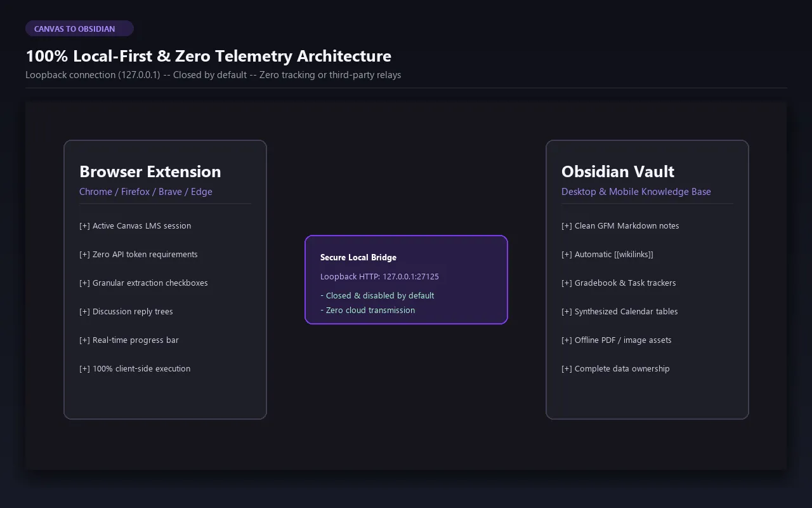Select 'Synthesized Calendar tables' row
The image size is (812, 508).
pyautogui.click(x=620, y=312)
